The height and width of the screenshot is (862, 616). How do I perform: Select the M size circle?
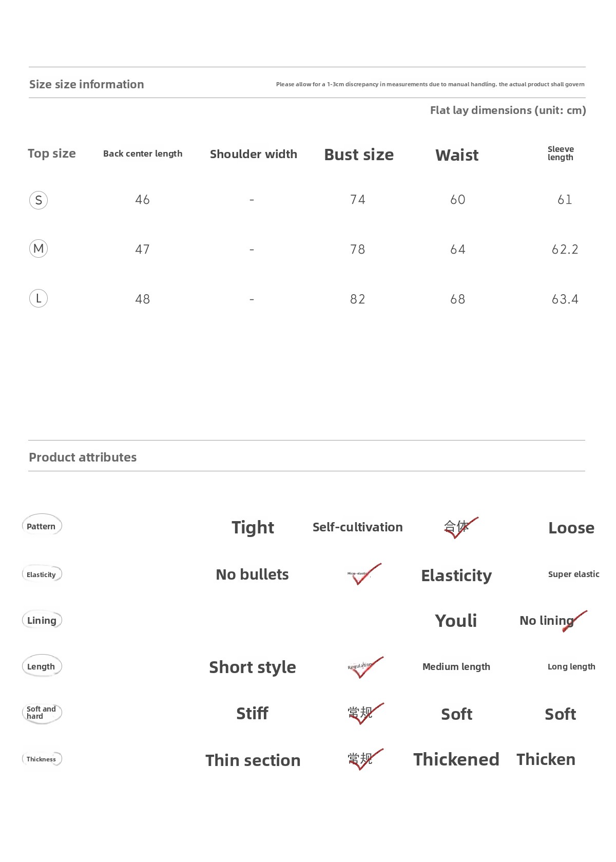pyautogui.click(x=38, y=249)
